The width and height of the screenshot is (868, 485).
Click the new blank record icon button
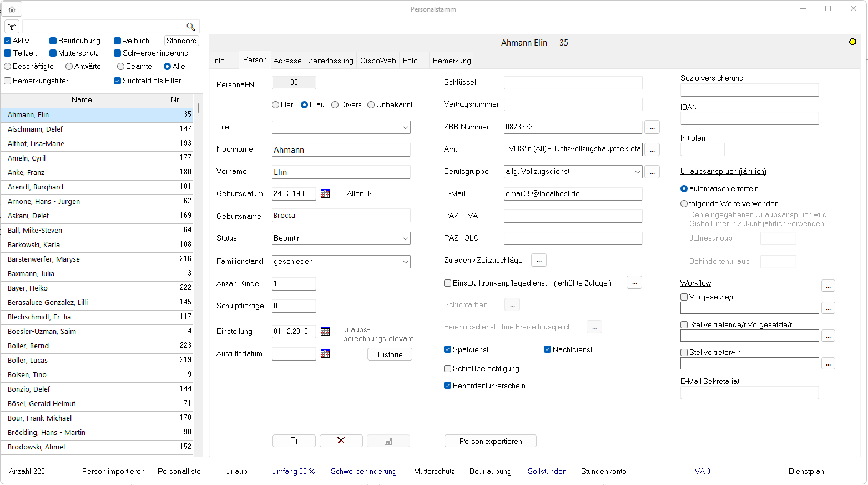[x=294, y=441]
